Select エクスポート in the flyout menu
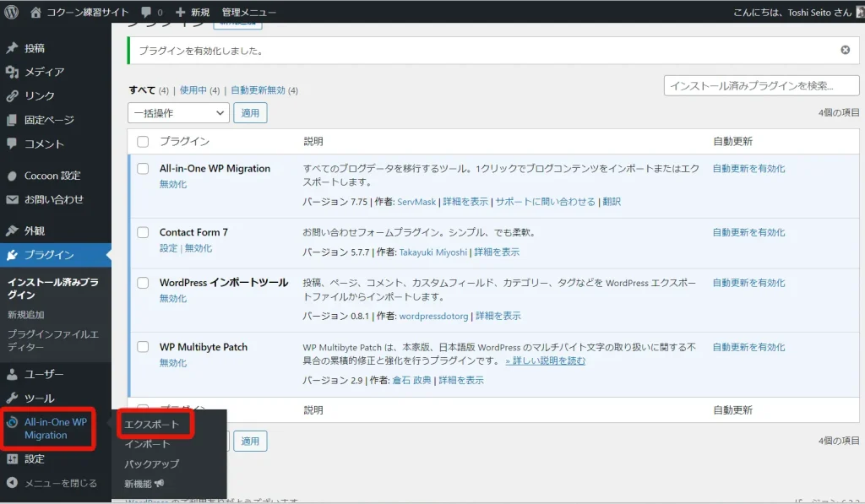 pos(152,424)
